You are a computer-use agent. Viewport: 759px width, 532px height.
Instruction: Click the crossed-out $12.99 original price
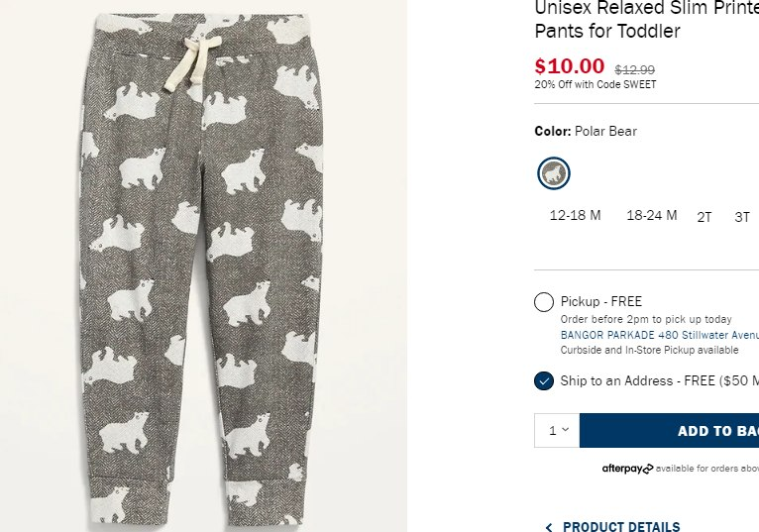pos(634,70)
